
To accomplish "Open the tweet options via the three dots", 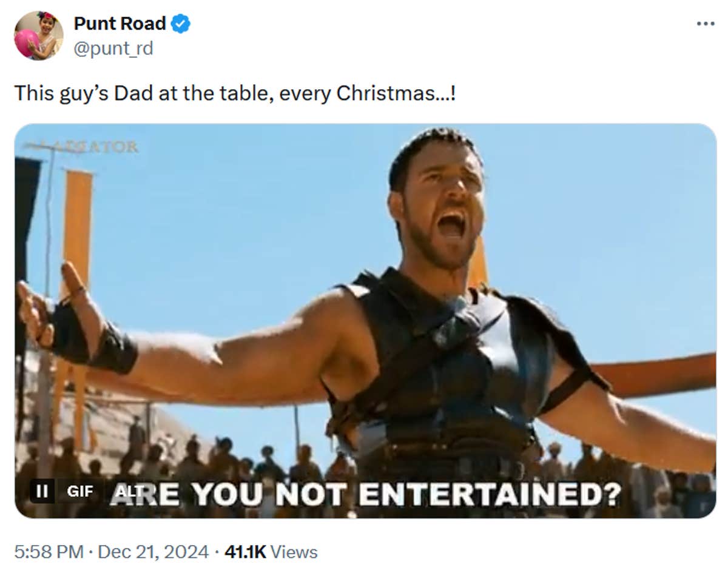I will click(x=705, y=23).
